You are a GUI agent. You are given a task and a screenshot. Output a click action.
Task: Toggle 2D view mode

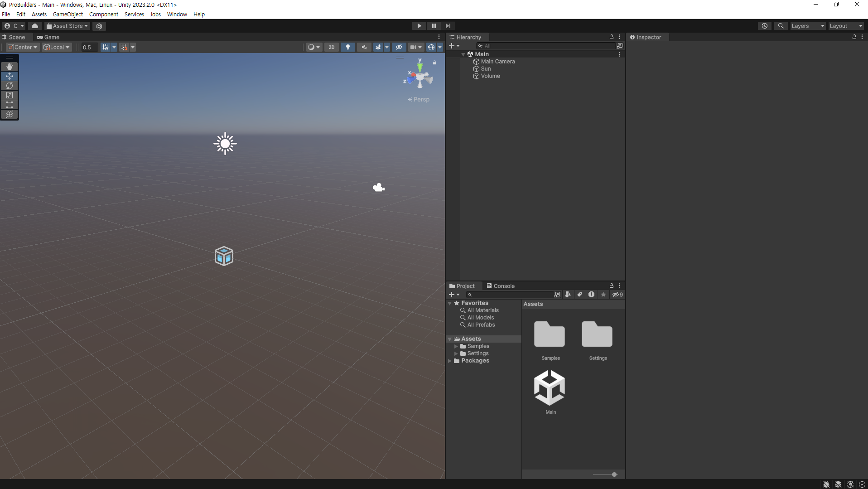point(332,47)
